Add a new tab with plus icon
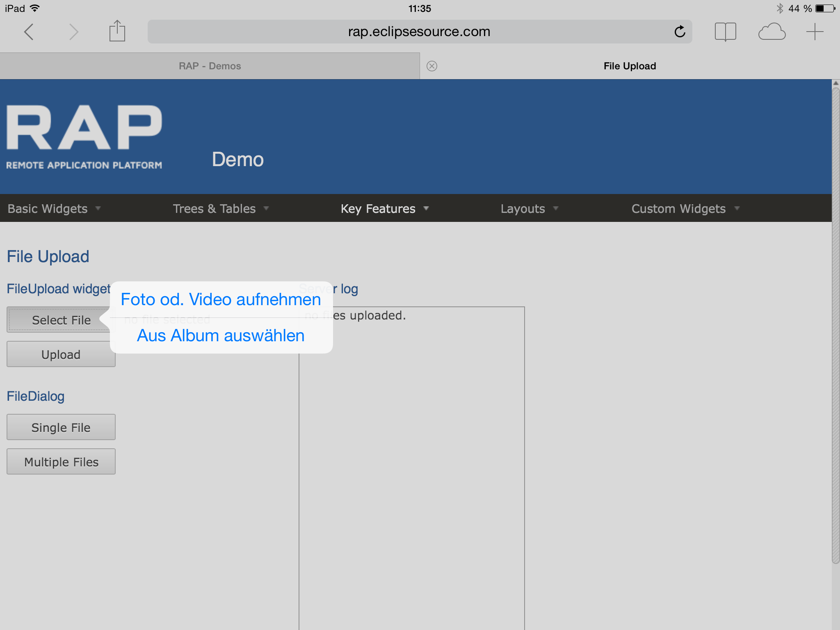This screenshot has width=840, height=630. click(x=815, y=32)
